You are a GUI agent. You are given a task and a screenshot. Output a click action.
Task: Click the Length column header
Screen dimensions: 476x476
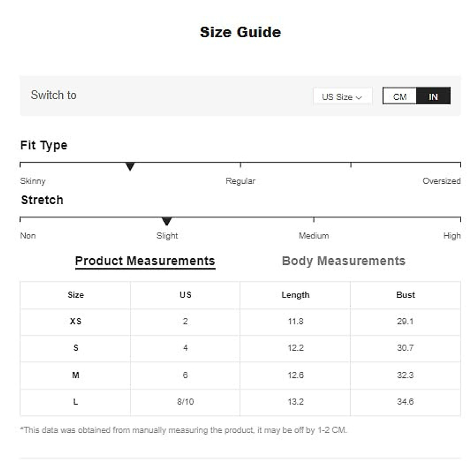[295, 295]
